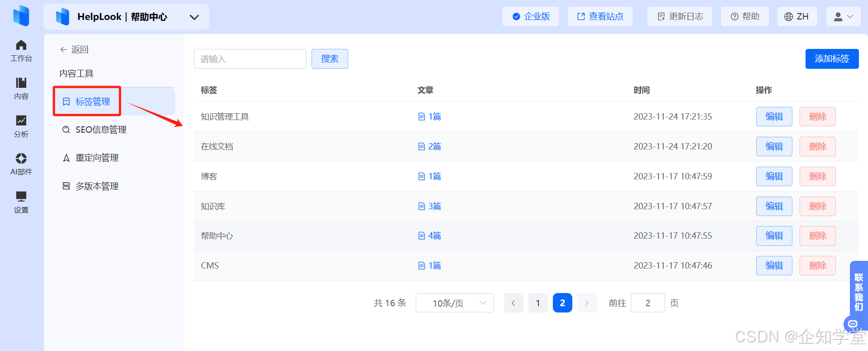The height and width of the screenshot is (351, 868).
Task: Delete the 知识管理工具 tag
Action: point(817,117)
